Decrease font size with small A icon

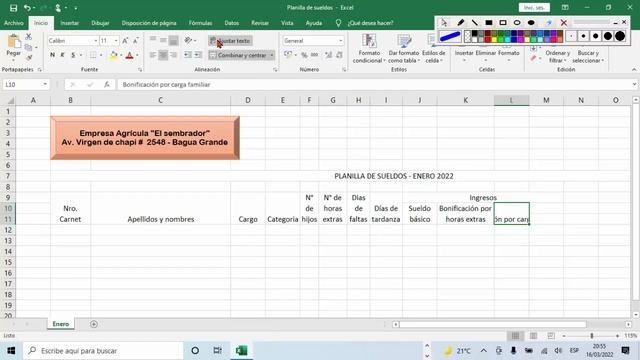(136, 40)
